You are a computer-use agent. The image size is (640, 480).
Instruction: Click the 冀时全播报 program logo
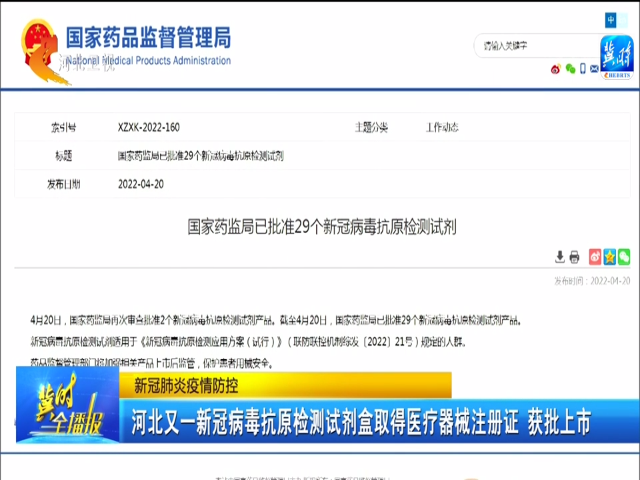point(68,404)
